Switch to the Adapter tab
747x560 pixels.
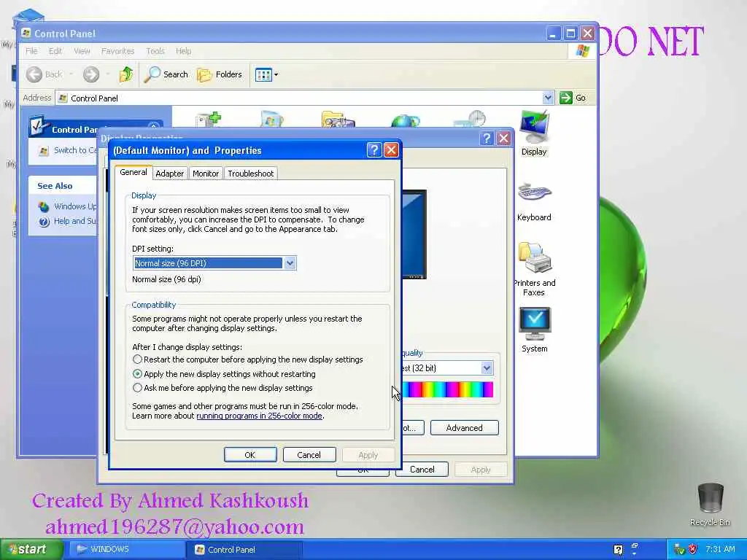click(x=169, y=174)
